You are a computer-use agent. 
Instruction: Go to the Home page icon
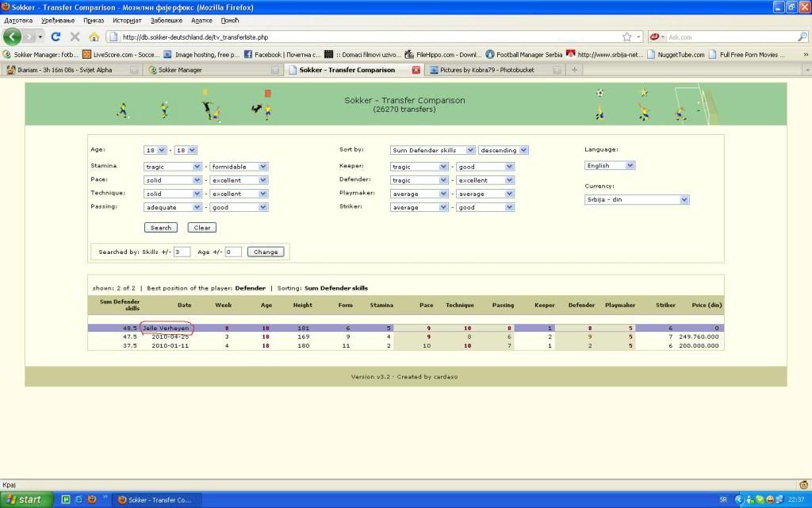[94, 37]
